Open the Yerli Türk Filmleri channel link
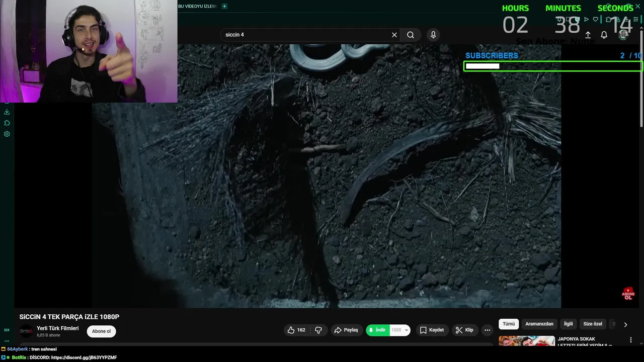Screen dimensions: 644x362 [x=58, y=328]
